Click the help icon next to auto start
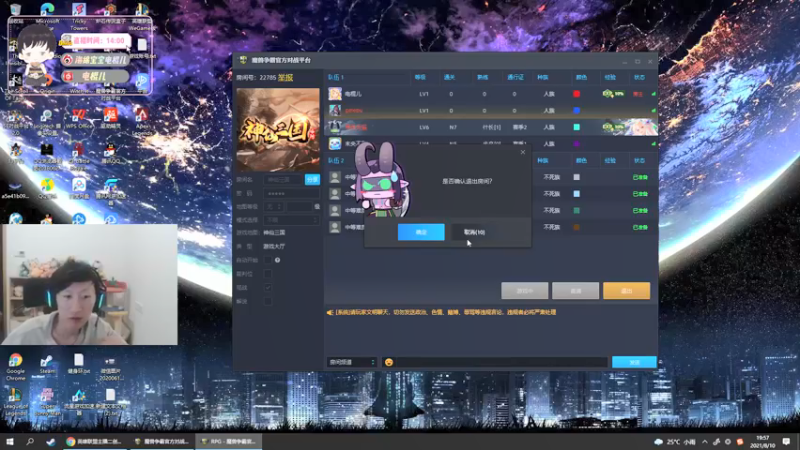This screenshot has height=450, width=800. click(278, 260)
